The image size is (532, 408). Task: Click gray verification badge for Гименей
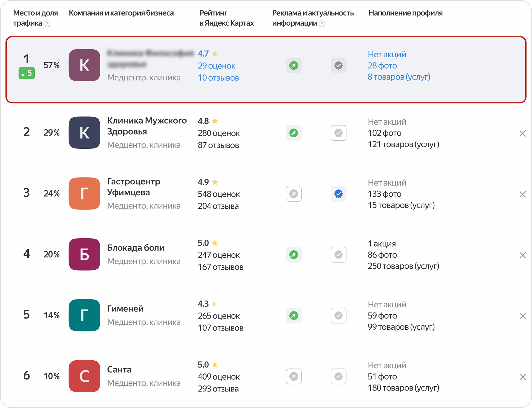pos(338,315)
